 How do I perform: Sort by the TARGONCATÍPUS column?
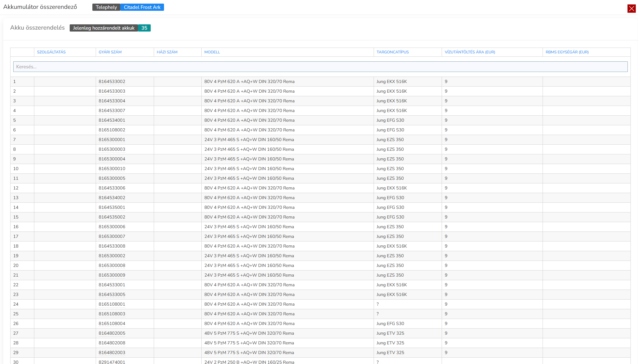tap(392, 52)
